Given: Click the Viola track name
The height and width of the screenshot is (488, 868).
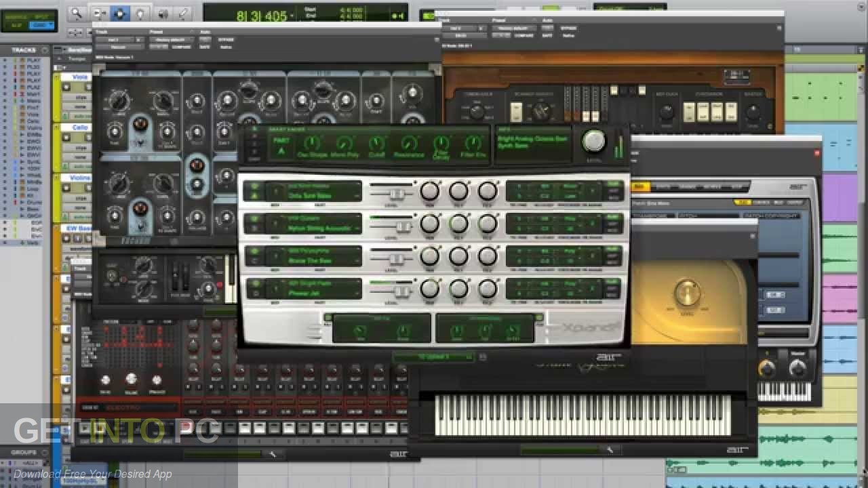Looking at the screenshot, I should [80, 77].
